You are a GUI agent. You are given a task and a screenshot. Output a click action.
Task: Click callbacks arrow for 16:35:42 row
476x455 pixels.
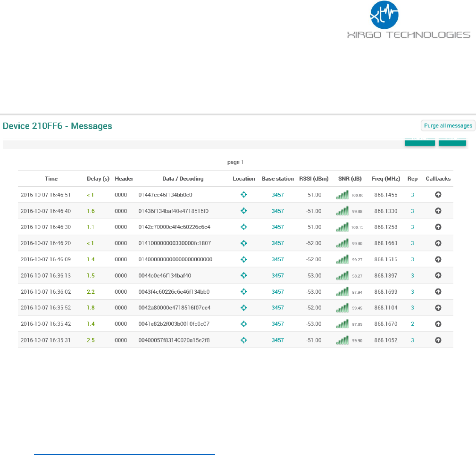point(438,324)
